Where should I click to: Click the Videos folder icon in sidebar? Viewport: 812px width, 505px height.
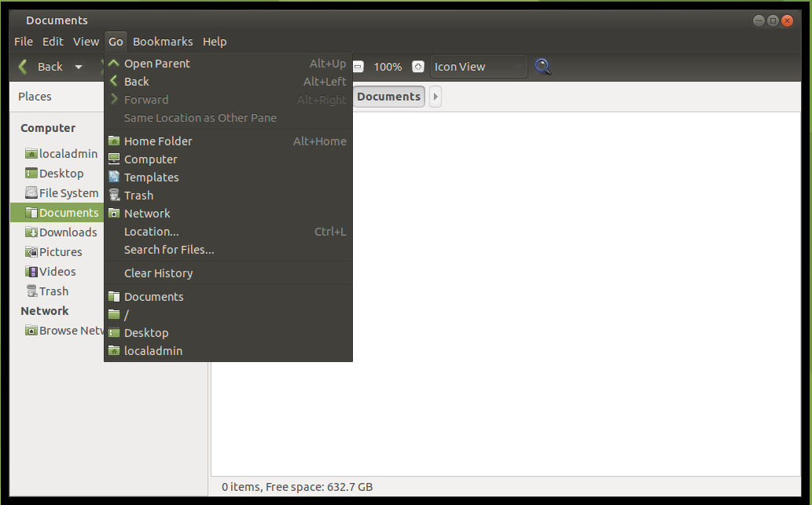(x=31, y=272)
